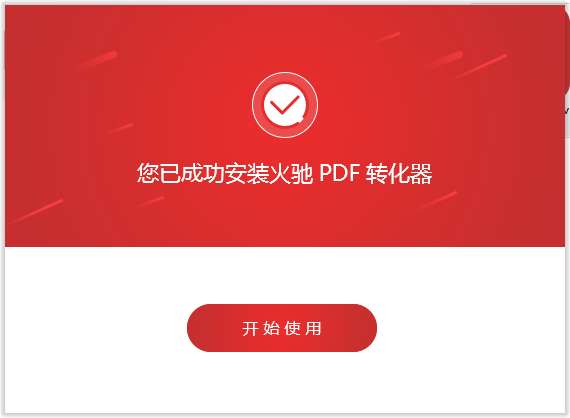Image resolution: width=570 pixels, height=418 pixels.
Task: Click the 转化器 text in the heading
Action: pyautogui.click(x=399, y=173)
